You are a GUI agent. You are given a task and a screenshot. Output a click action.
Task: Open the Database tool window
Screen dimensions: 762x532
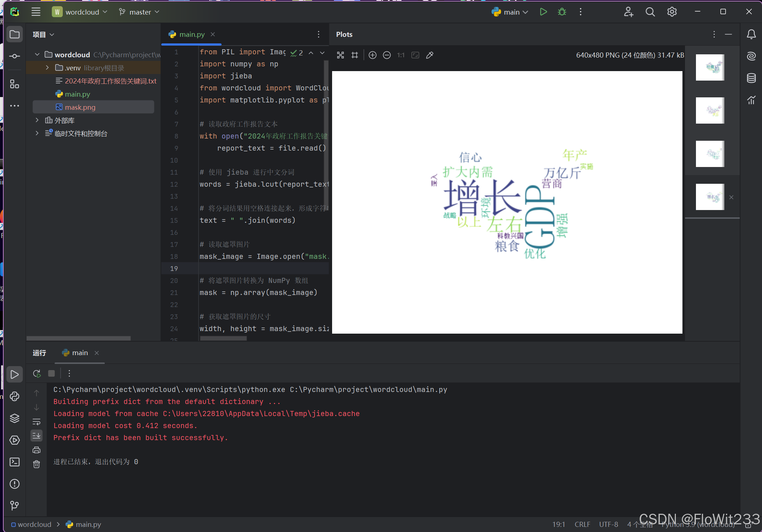(751, 78)
